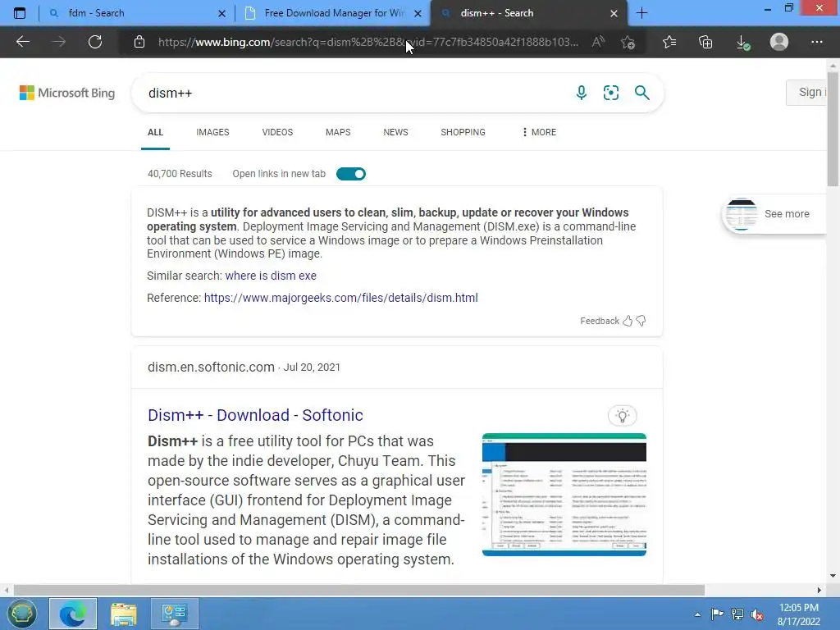This screenshot has height=630, width=840.
Task: Click into the dism++ search box
Action: click(x=354, y=93)
